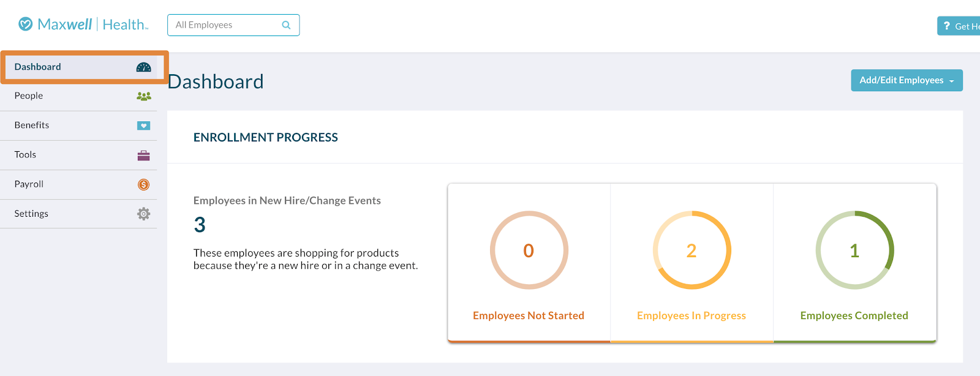Click the Benefits heart card icon
980x376 pixels.
coord(143,126)
